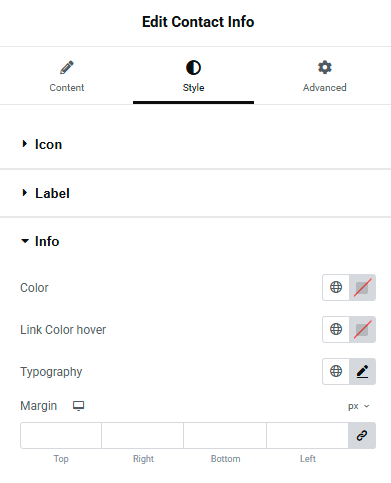Screen dimensions: 391x483
Task: Switch to the Content tab
Action: point(67,76)
